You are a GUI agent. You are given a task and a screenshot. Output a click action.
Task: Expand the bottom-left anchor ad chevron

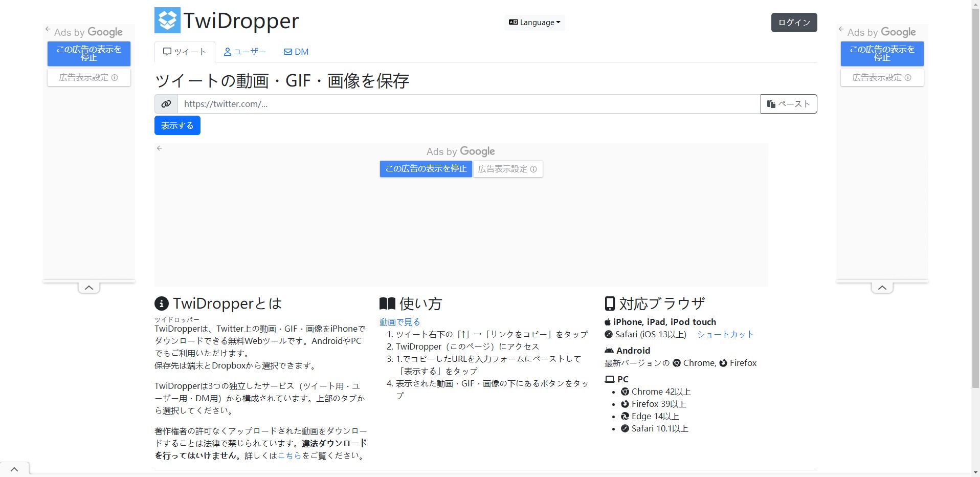[x=14, y=469]
